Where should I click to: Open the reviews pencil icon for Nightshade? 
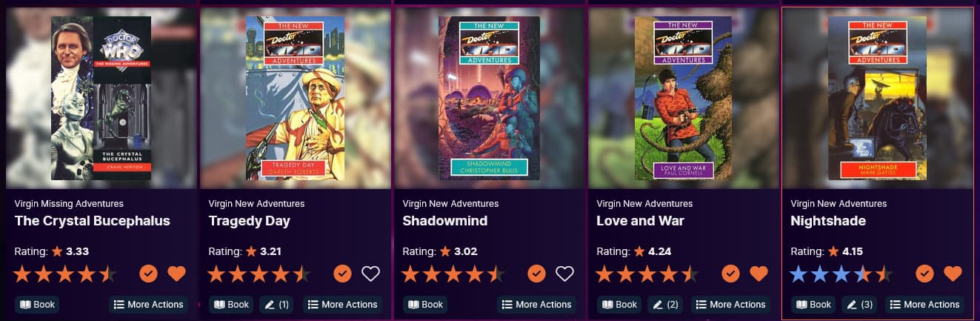tap(860, 304)
